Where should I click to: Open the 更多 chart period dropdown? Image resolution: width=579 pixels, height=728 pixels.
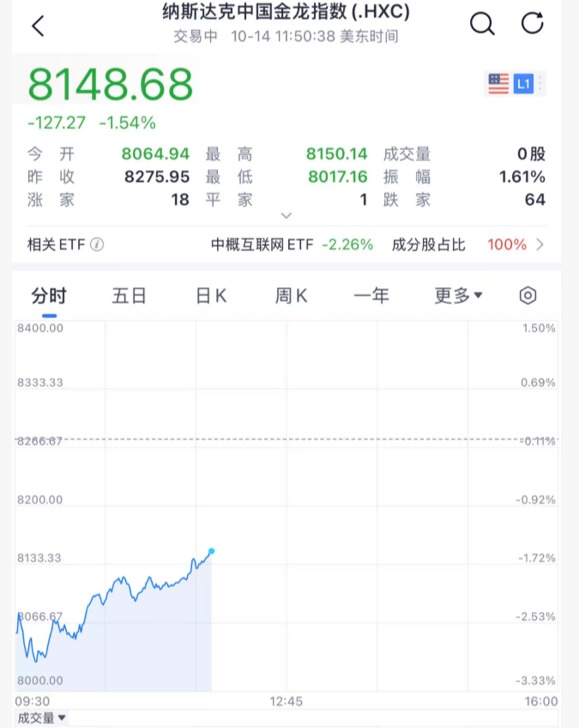point(458,296)
